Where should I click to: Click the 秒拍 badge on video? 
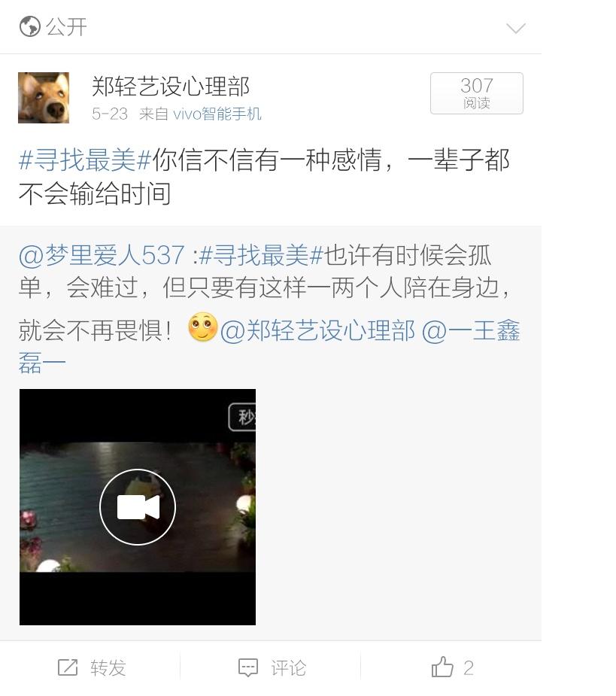coord(242,417)
